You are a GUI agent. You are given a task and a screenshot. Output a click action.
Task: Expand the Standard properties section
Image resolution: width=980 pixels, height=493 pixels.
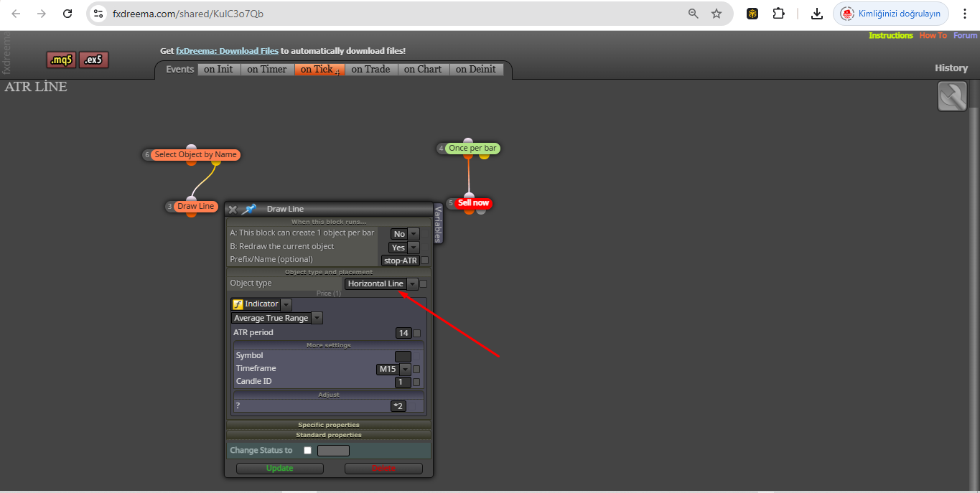(329, 435)
